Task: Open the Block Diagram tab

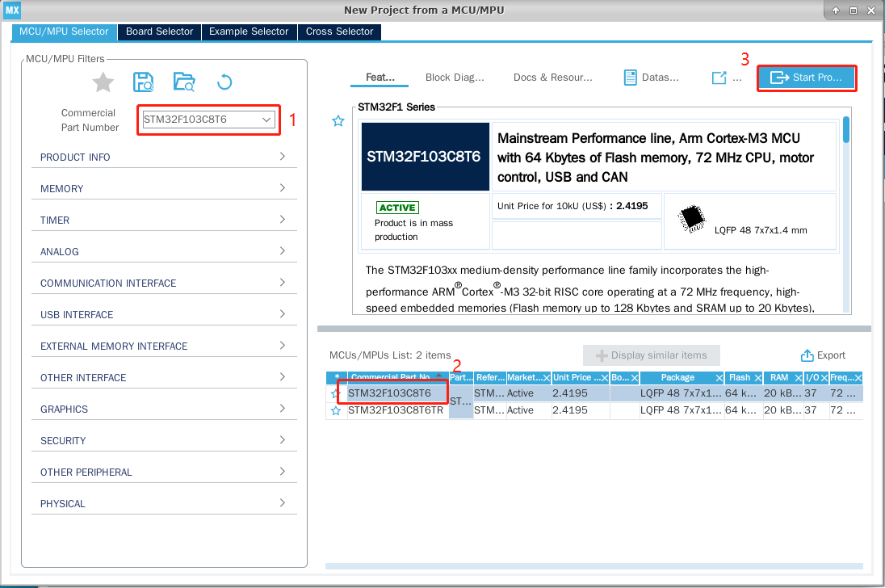Action: click(x=455, y=78)
